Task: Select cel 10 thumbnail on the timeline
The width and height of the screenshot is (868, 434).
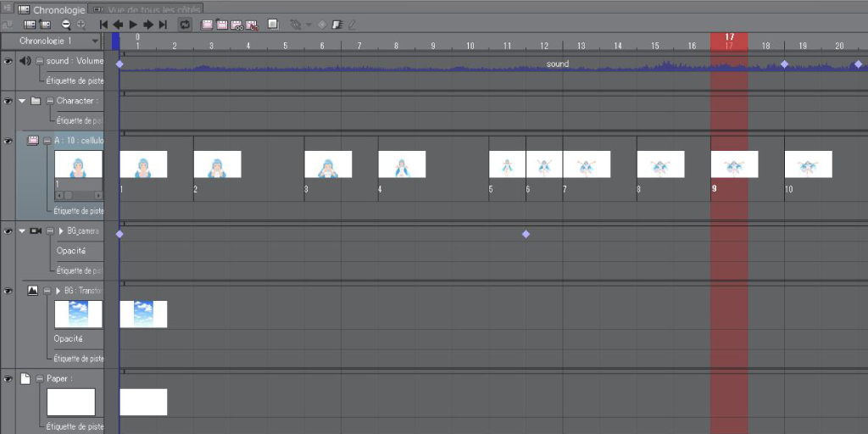Action: click(x=808, y=164)
